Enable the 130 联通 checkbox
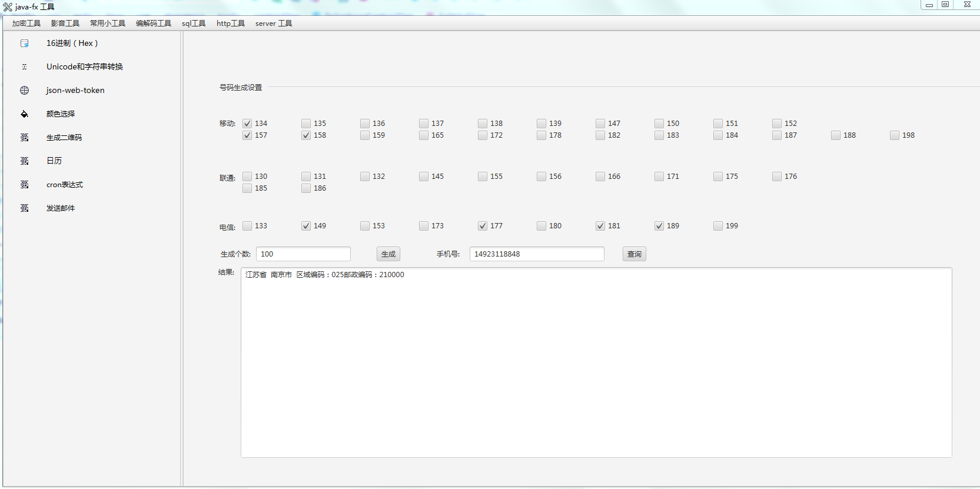This screenshot has height=489, width=980. click(x=247, y=177)
